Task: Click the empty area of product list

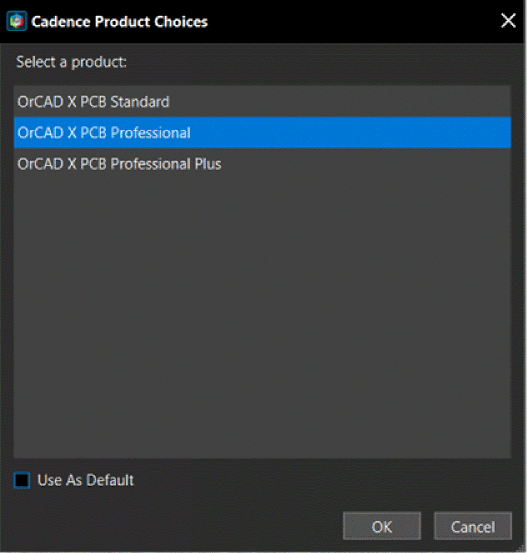Action: coord(262,317)
